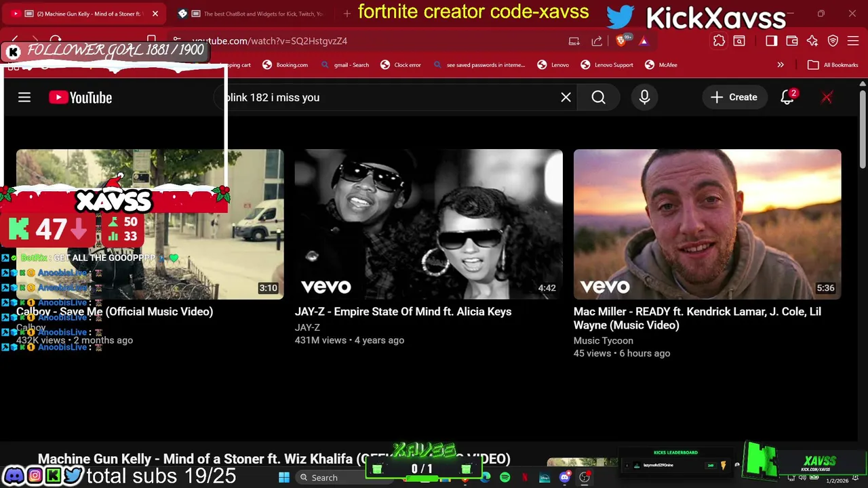This screenshot has height=488, width=868.
Task: Go to the YouTube home logo
Action: (81, 98)
